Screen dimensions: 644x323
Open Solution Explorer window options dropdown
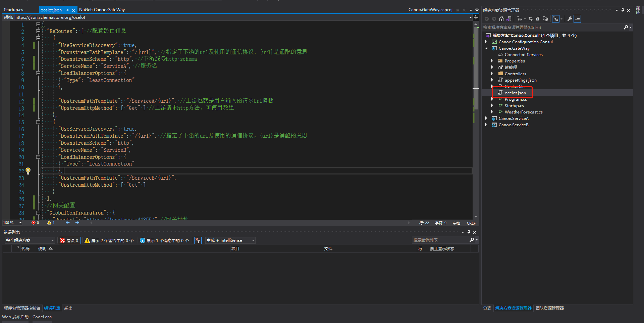[616, 10]
